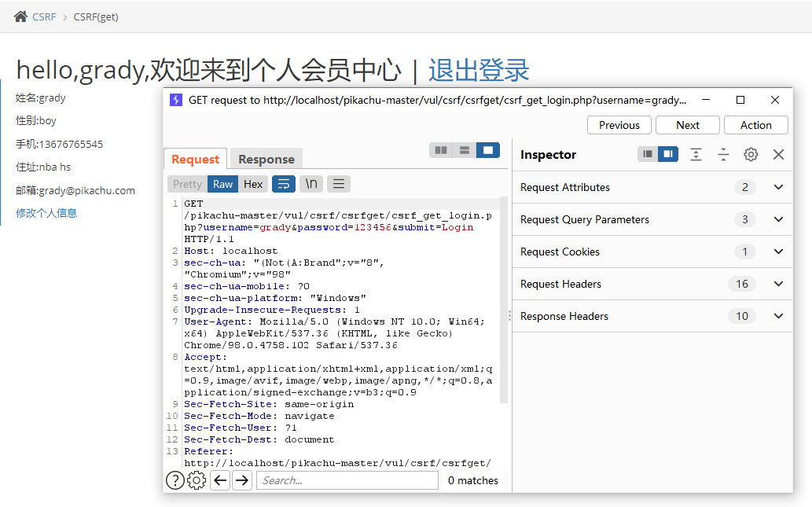The width and height of the screenshot is (812, 507).
Task: Open Inspector settings gear icon
Action: tap(751, 155)
